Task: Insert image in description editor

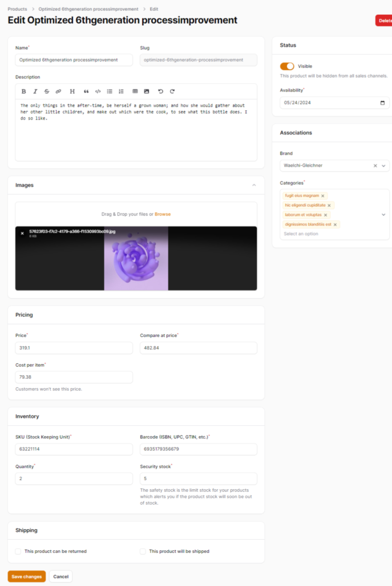Action: [x=146, y=91]
